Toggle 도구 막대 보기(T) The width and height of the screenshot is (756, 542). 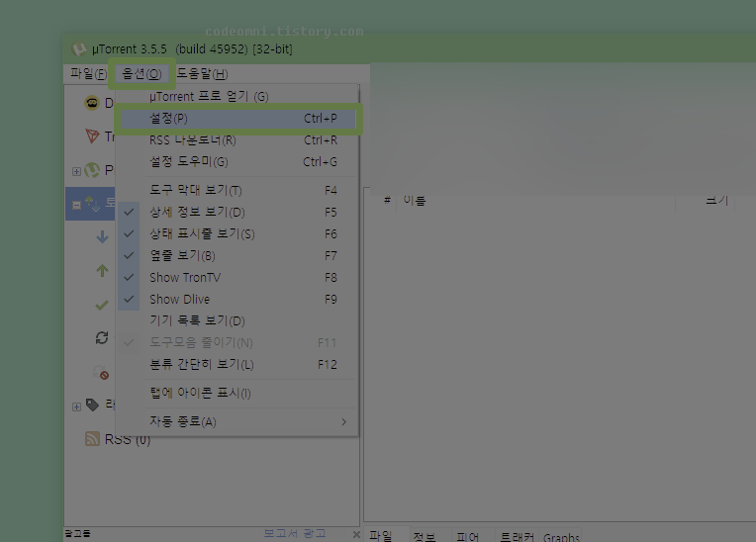point(238,190)
